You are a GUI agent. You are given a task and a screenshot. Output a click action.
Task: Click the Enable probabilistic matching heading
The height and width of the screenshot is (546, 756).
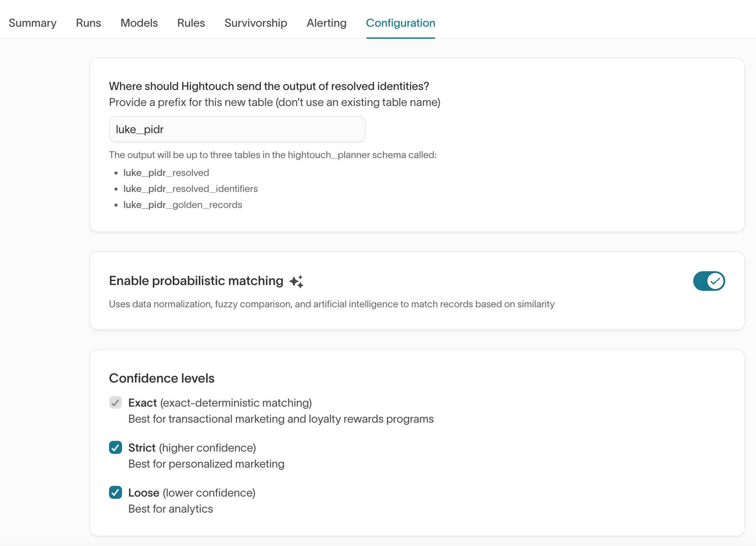pos(196,281)
